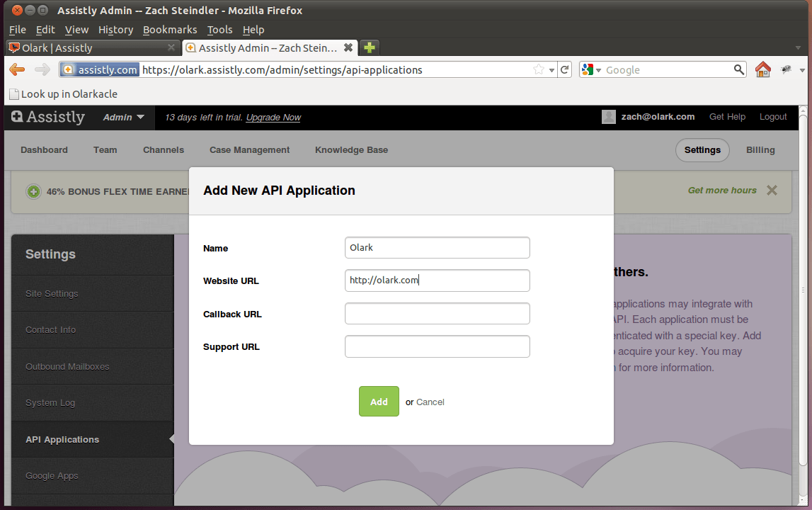Select System Log in Settings sidebar
812x510 pixels.
tap(50, 402)
